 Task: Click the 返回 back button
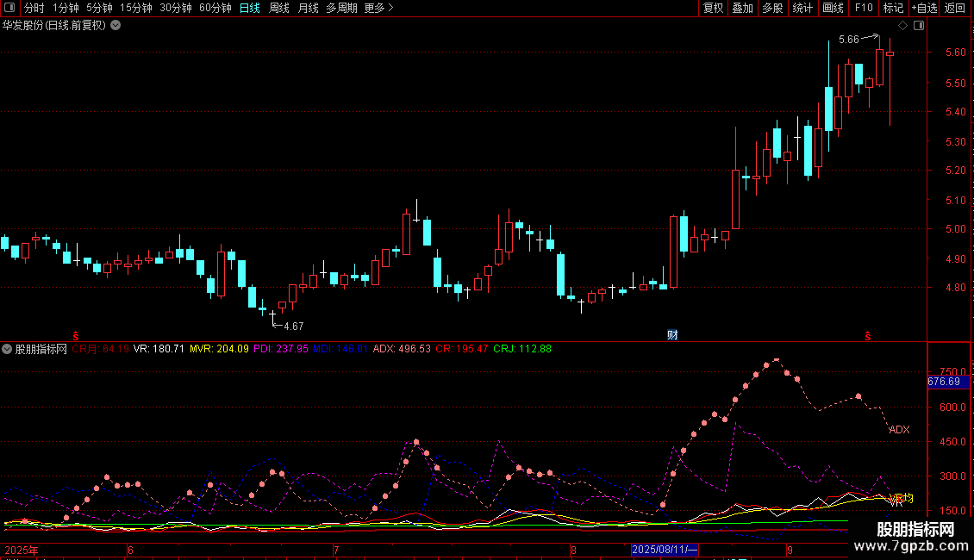955,8
